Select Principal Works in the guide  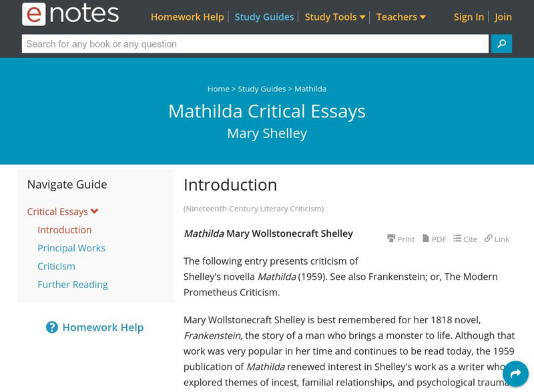click(x=71, y=248)
